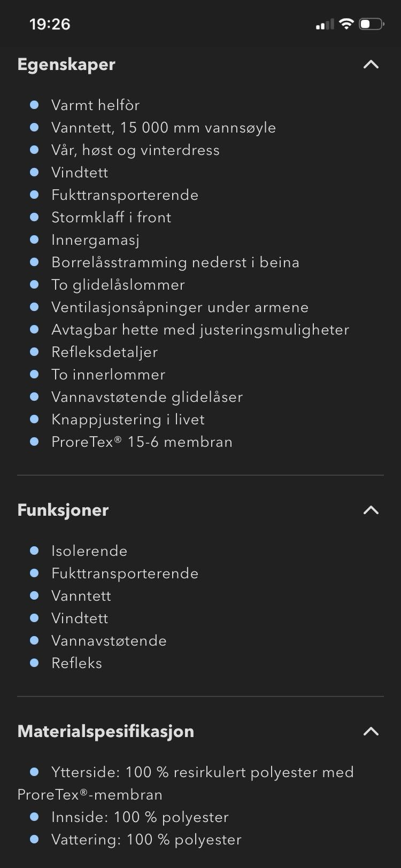Screen dimensions: 401x868
Task: Tap the Materialspesifikasjon heading
Action: (x=106, y=731)
